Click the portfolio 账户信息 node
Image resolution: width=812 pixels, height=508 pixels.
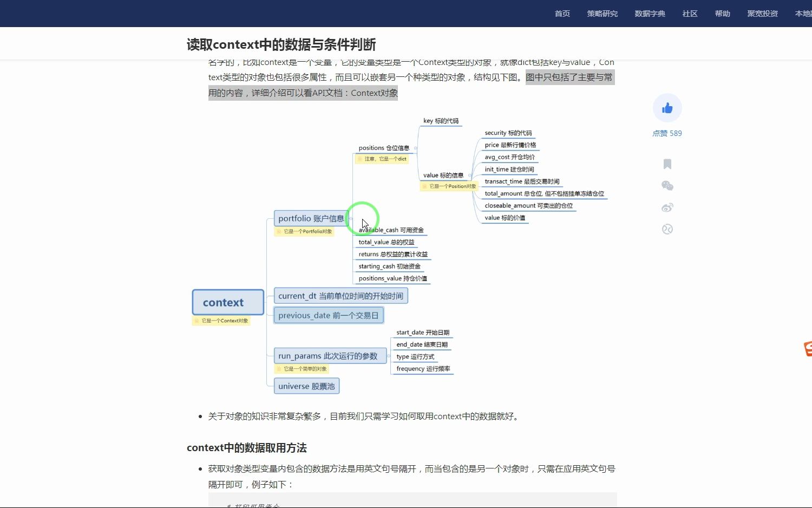pyautogui.click(x=311, y=218)
